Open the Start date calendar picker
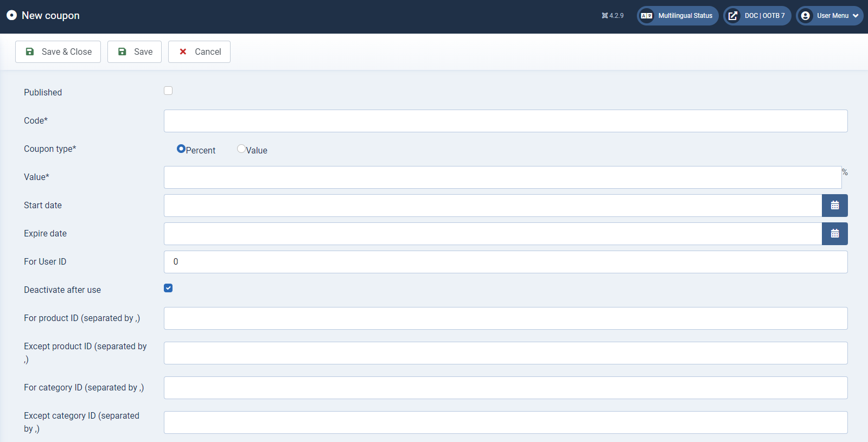 tap(834, 206)
